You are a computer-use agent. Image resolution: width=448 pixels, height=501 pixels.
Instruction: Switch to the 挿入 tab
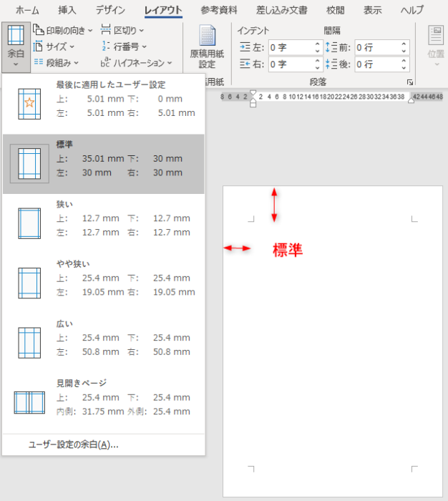click(67, 10)
